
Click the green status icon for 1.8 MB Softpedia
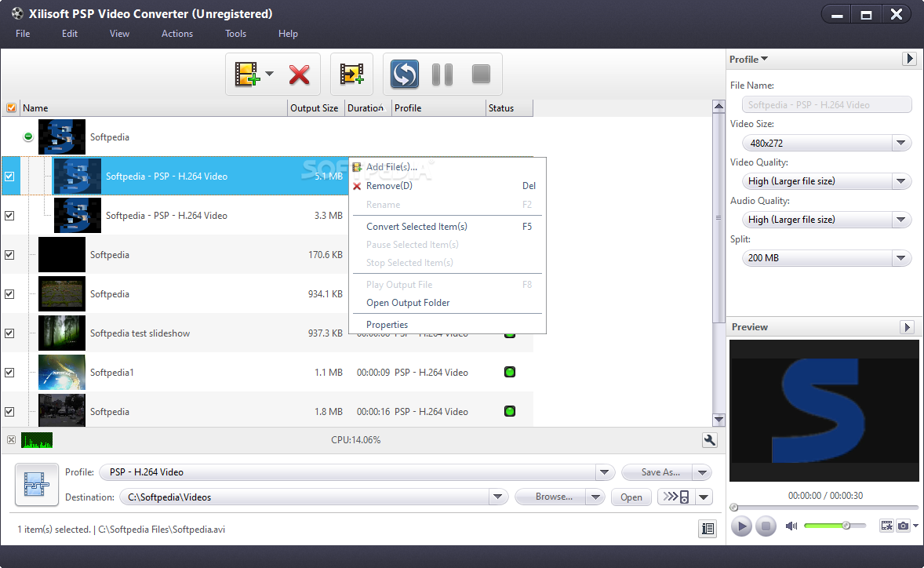pyautogui.click(x=510, y=411)
